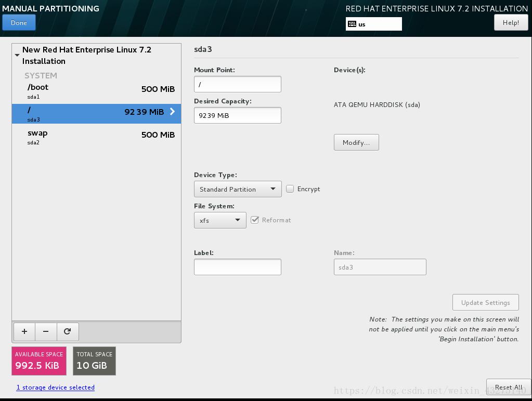Toggle the Encrypt checkbox
This screenshot has width=532, height=401.
[290, 189]
